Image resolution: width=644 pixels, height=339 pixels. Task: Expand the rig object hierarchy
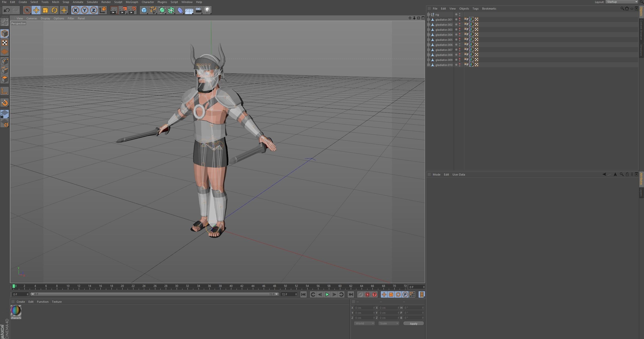click(429, 15)
